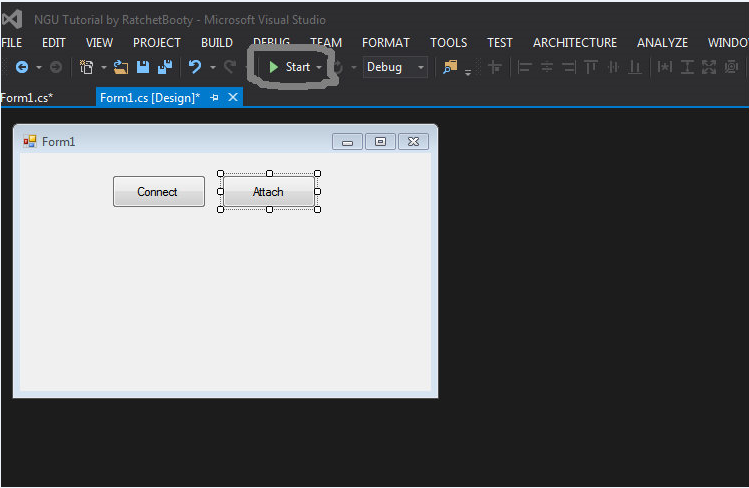
Task: Open the New Project dropdown arrow
Action: (104, 68)
